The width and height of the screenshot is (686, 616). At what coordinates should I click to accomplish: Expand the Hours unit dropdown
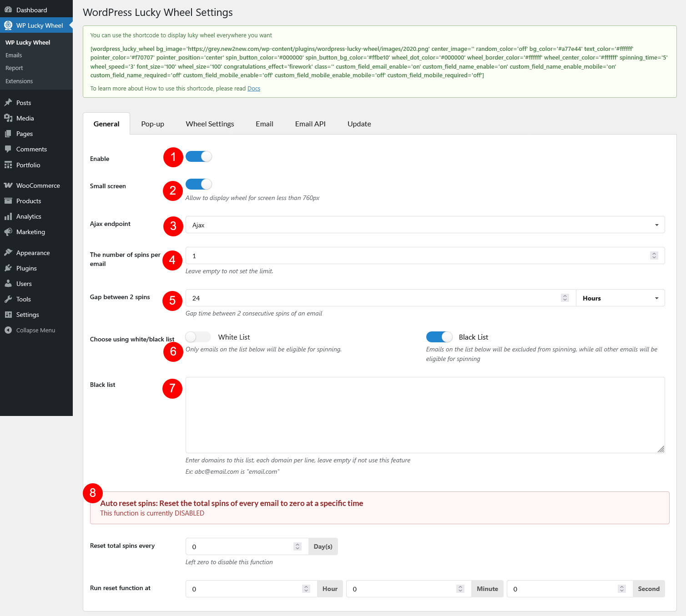(620, 298)
